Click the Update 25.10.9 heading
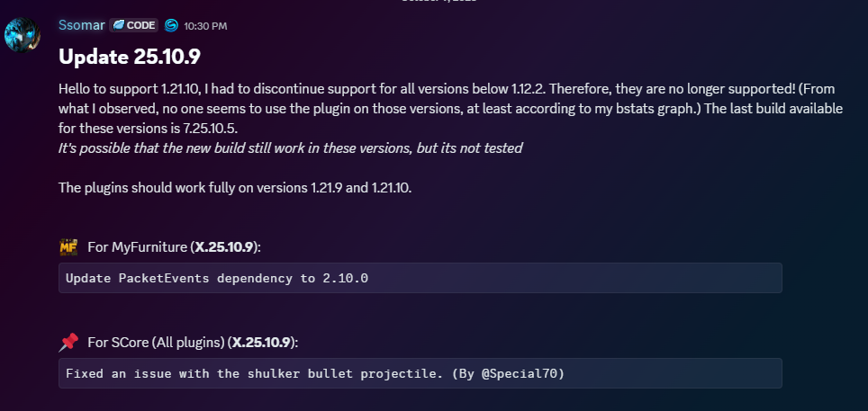The width and height of the screenshot is (868, 411). click(x=129, y=57)
